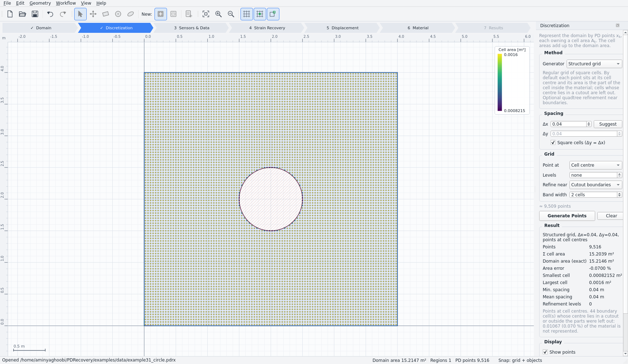Open the File menu
Viewport: 628px width, 364px height.
pos(7,3)
